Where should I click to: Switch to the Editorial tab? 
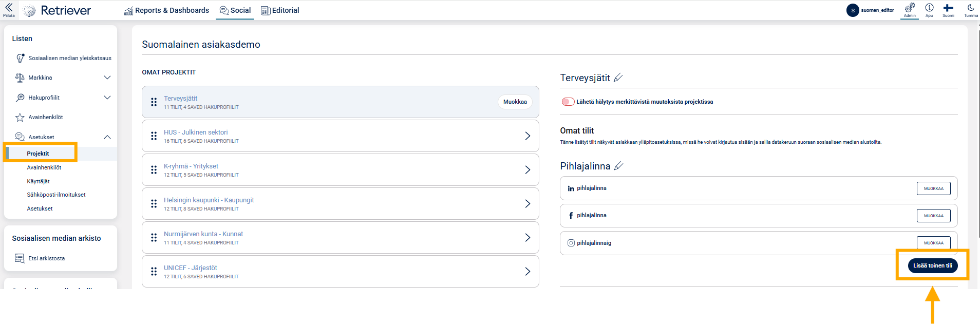280,10
